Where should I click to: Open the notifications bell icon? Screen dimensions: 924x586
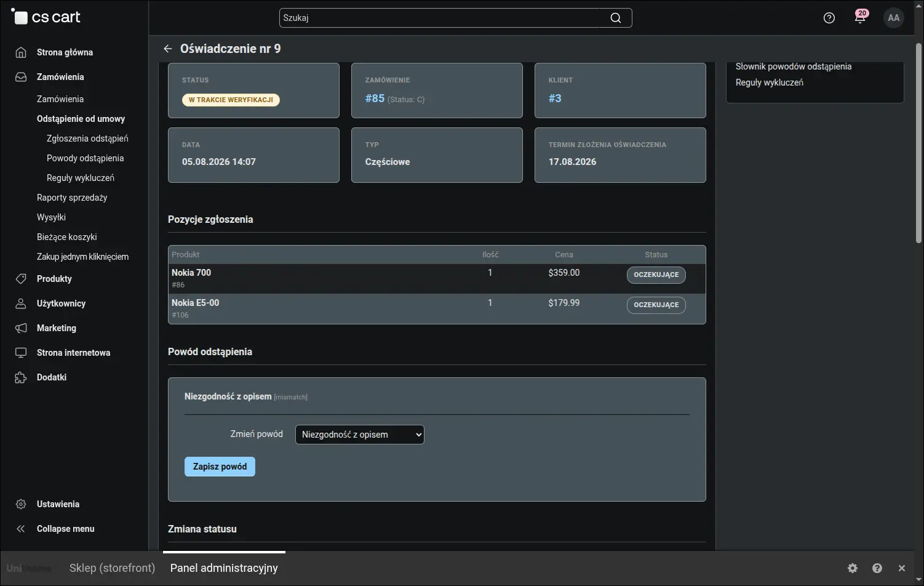click(x=860, y=17)
